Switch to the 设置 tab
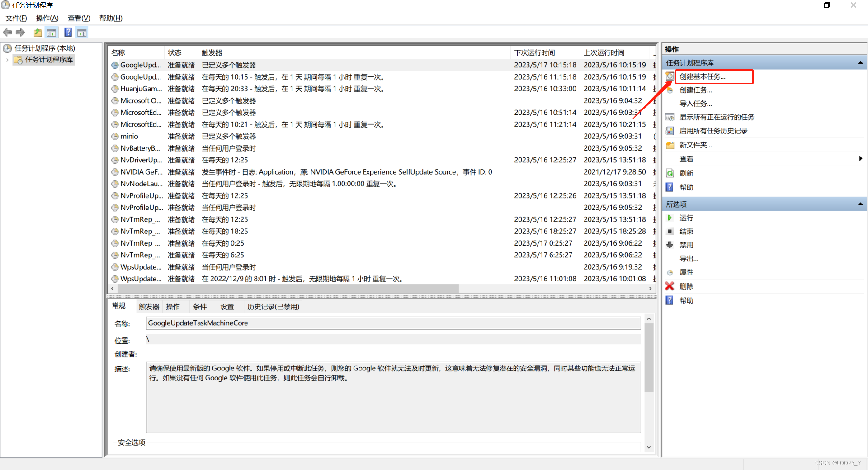 click(x=227, y=307)
